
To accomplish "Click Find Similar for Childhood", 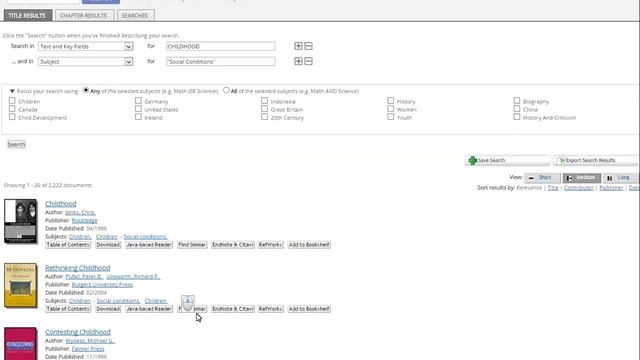I will [x=192, y=245].
